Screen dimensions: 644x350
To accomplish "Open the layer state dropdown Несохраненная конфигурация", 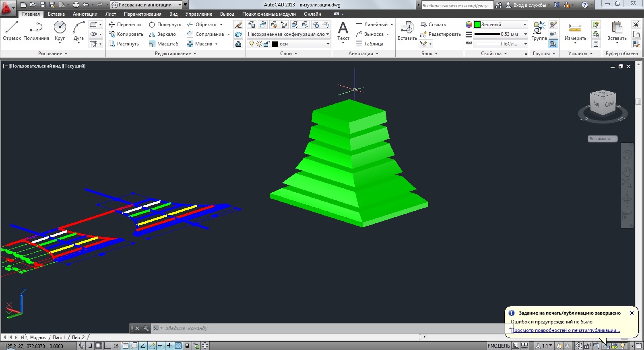I will pyautogui.click(x=288, y=34).
